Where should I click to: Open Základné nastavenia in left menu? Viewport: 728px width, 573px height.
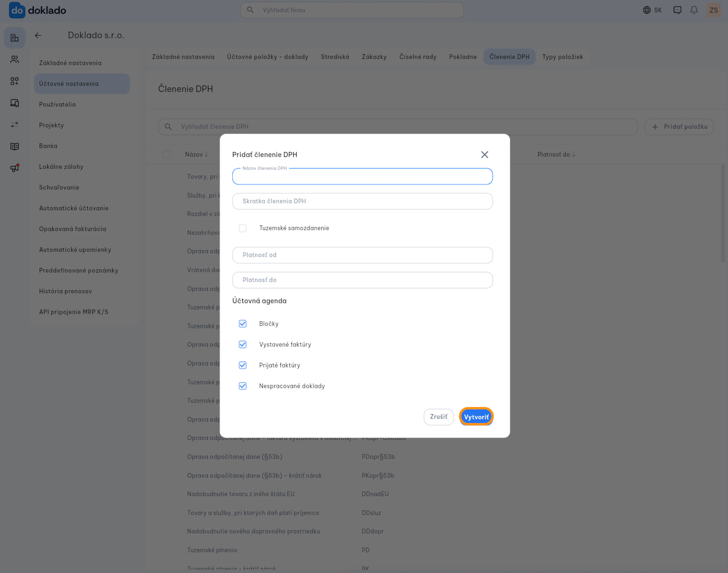82,63
